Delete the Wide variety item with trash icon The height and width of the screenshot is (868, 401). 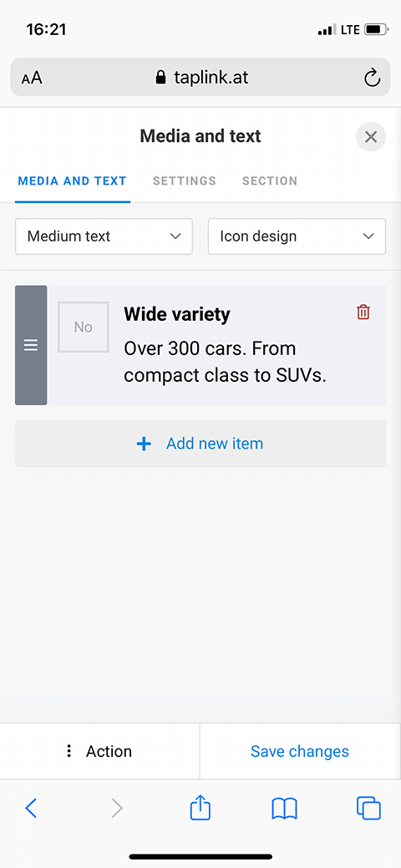[x=363, y=312]
